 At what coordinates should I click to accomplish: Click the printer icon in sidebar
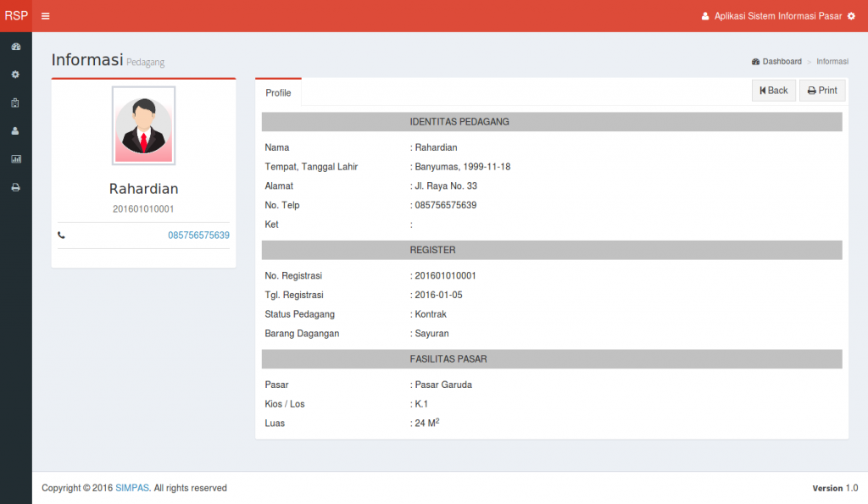pos(15,187)
